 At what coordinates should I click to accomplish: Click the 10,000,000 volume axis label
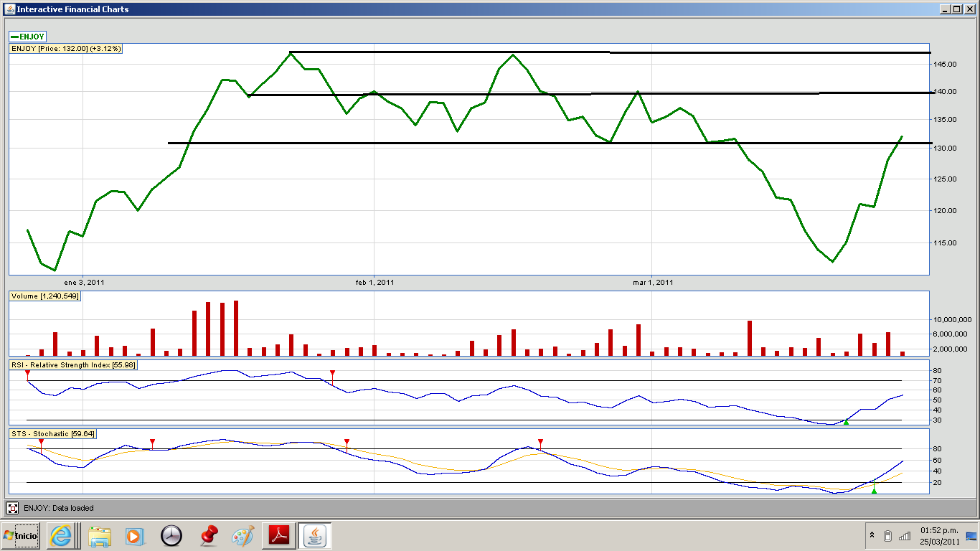click(x=951, y=319)
